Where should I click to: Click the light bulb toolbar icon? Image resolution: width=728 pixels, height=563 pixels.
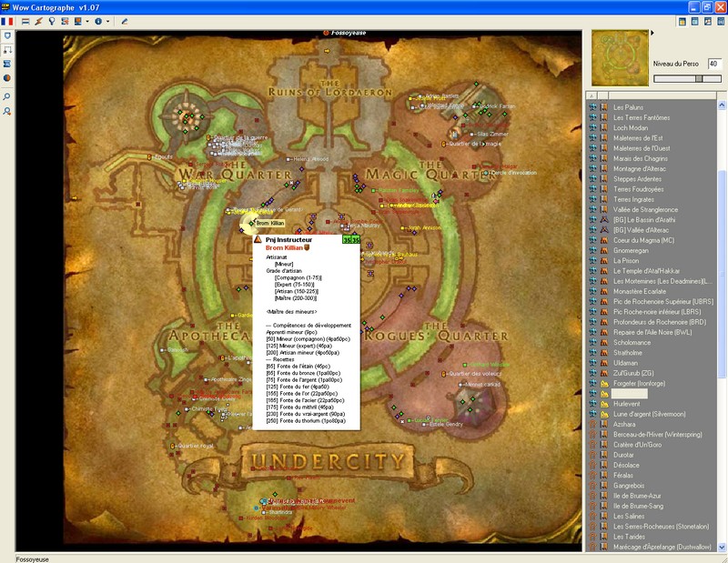(52, 21)
